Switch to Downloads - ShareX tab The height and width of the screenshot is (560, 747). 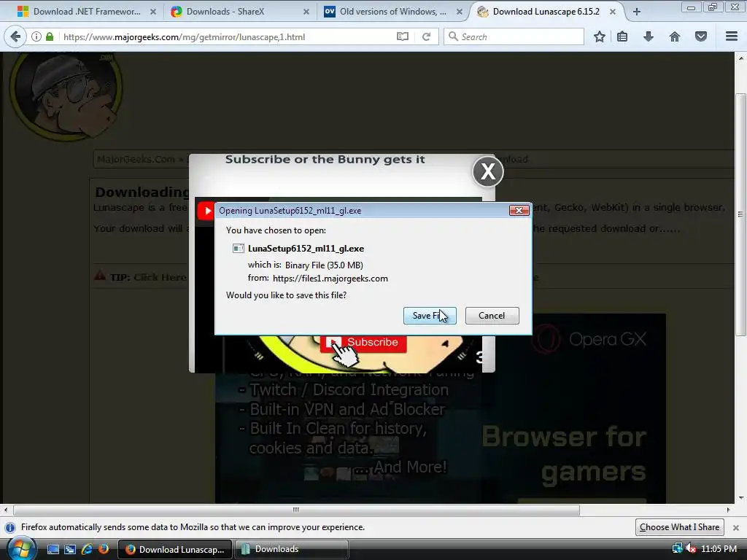(225, 12)
